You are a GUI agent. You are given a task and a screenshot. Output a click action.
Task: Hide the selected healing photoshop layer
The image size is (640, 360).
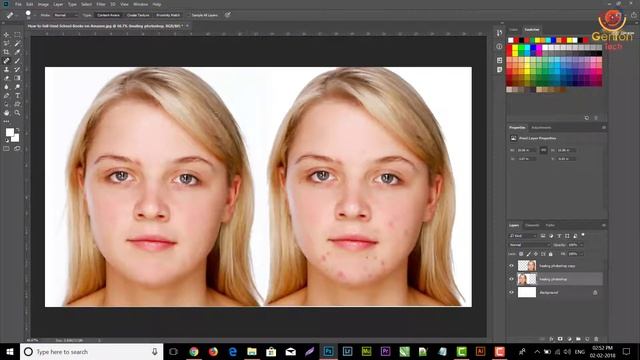pos(511,279)
